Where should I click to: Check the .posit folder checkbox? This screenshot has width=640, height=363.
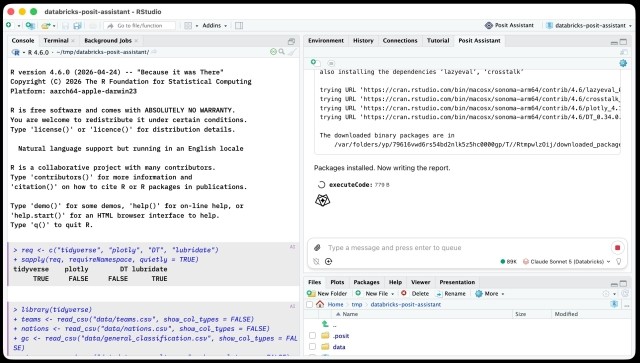point(312,336)
